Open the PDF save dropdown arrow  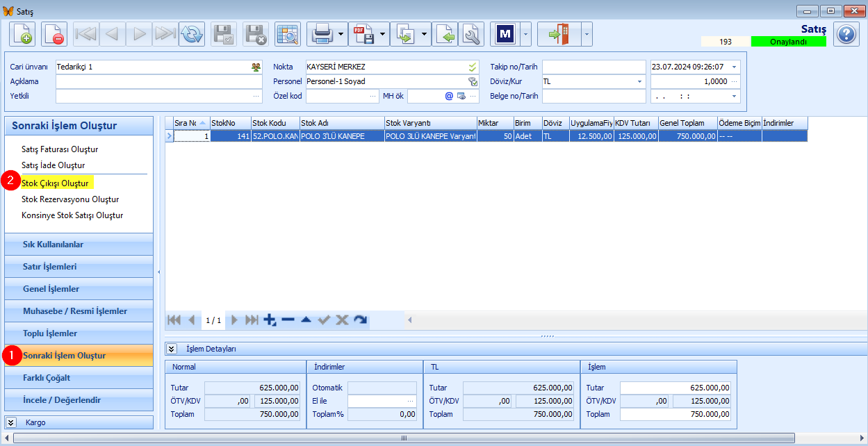[382, 33]
